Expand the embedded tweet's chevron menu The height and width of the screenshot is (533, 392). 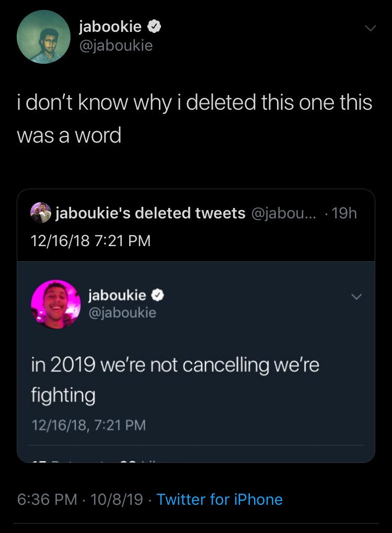point(356,296)
